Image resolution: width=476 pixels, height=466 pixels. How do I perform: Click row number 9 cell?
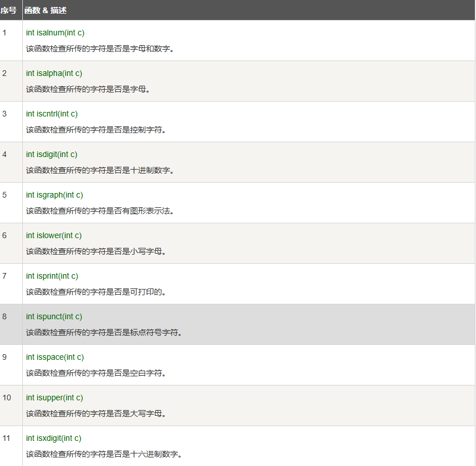[x=11, y=365]
